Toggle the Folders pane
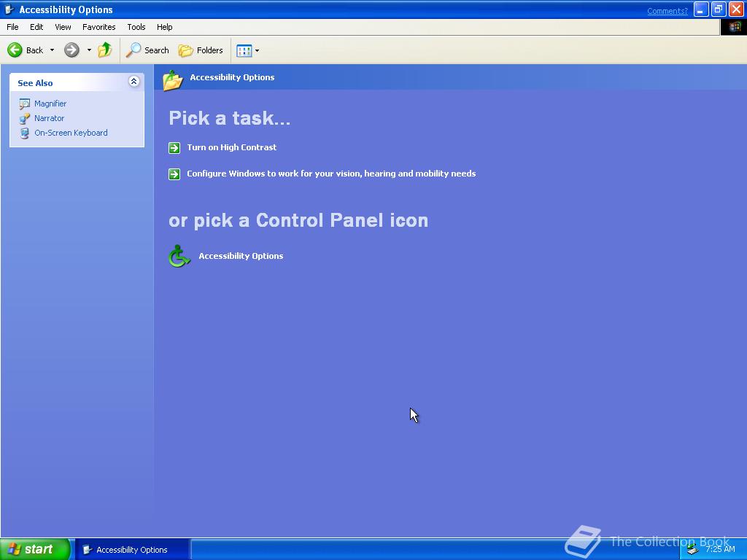Image resolution: width=747 pixels, height=560 pixels. coord(201,50)
